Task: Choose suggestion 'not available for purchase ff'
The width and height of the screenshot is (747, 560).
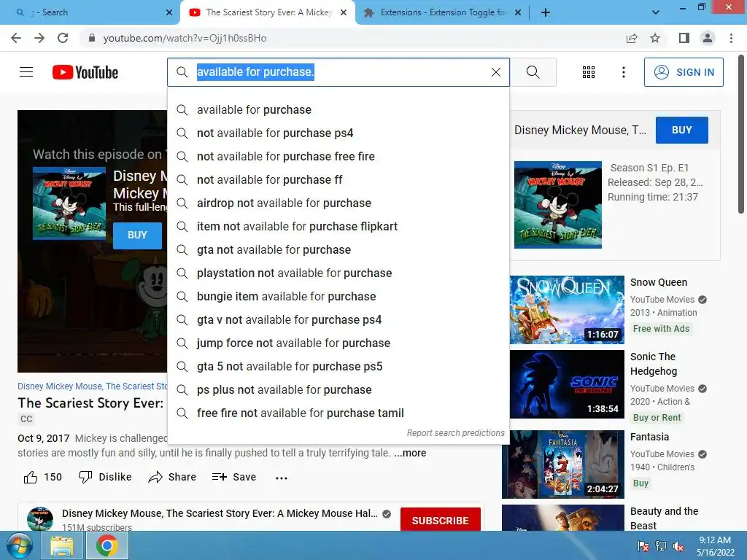Action: (338, 179)
